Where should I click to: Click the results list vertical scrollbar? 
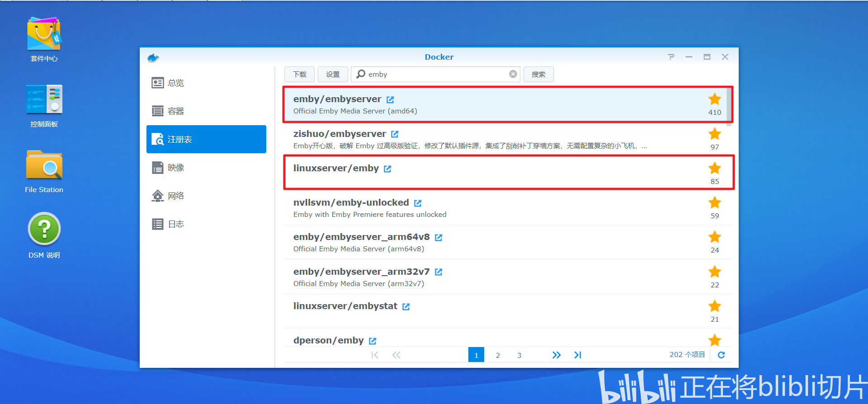pyautogui.click(x=729, y=107)
